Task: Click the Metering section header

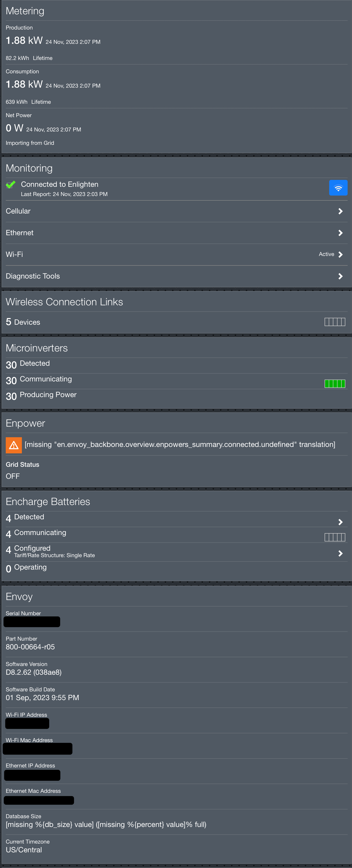Action: tap(25, 11)
